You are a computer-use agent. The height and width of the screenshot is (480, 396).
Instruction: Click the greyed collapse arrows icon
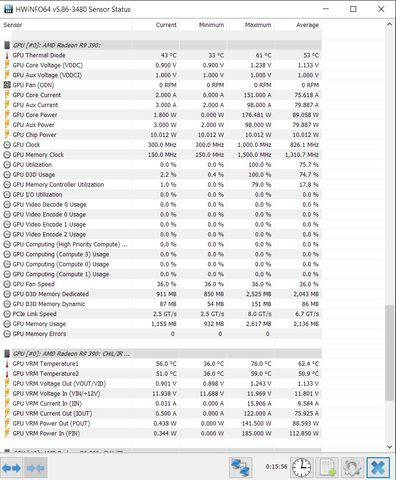click(35, 468)
